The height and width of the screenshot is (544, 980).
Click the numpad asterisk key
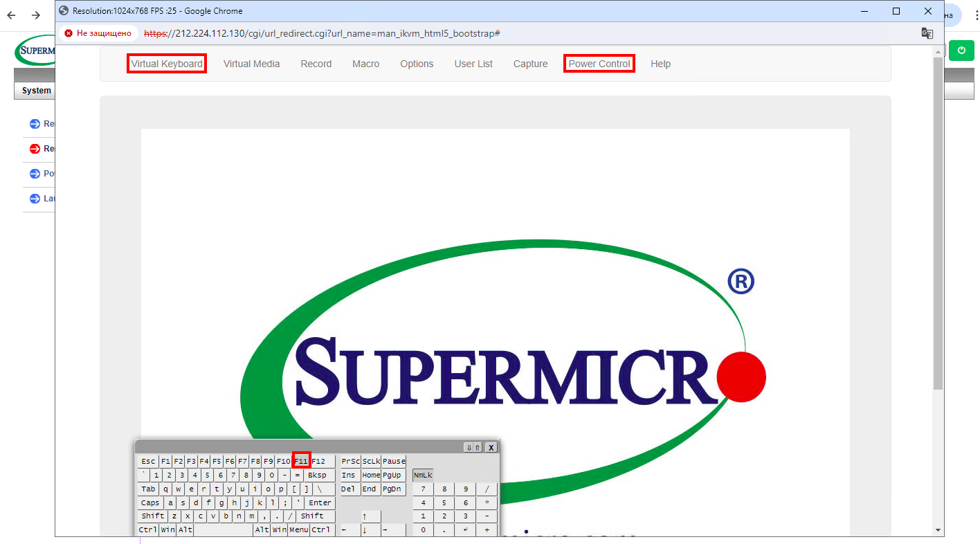point(487,503)
